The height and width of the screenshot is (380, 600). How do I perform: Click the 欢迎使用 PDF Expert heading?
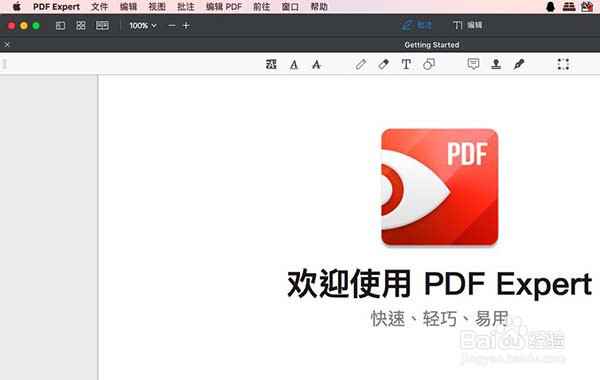pos(440,284)
